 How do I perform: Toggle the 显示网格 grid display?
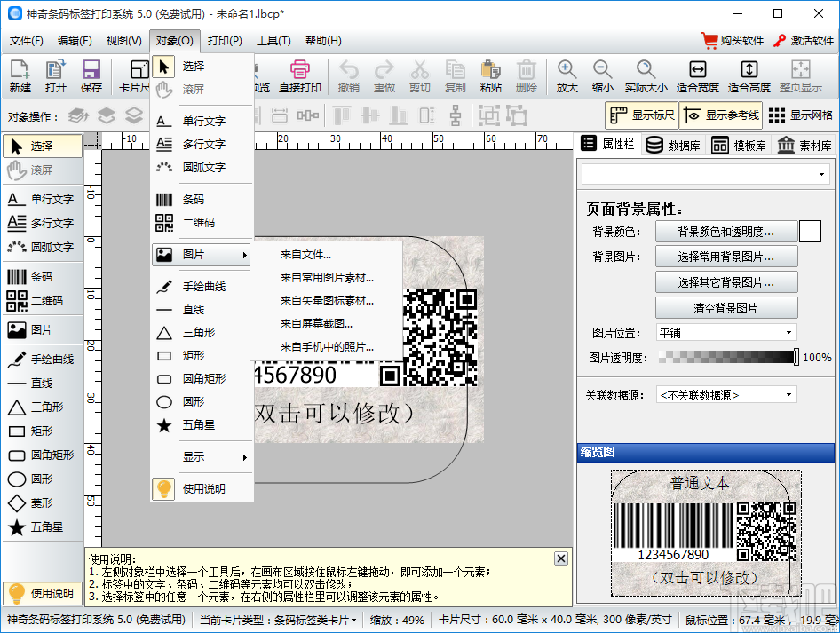(x=801, y=115)
